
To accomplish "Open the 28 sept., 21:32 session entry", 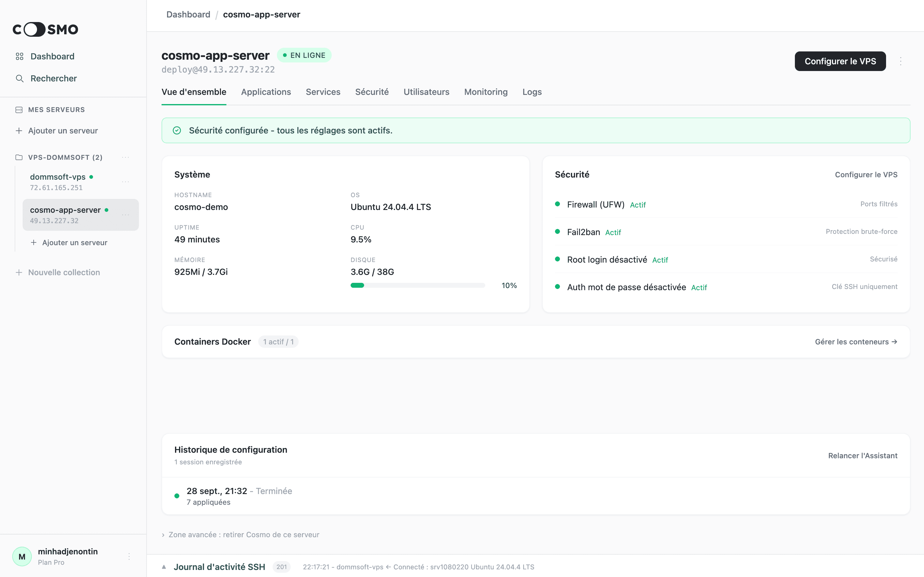I will (x=536, y=496).
